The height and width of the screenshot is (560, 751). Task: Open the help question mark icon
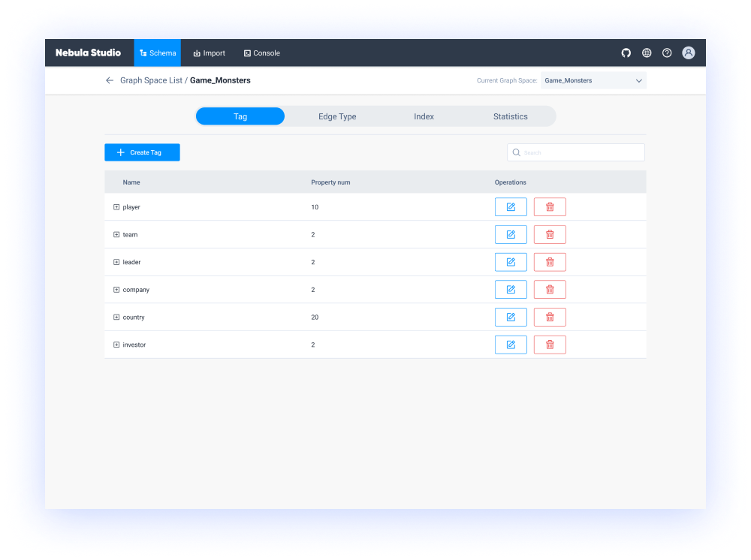[667, 53]
